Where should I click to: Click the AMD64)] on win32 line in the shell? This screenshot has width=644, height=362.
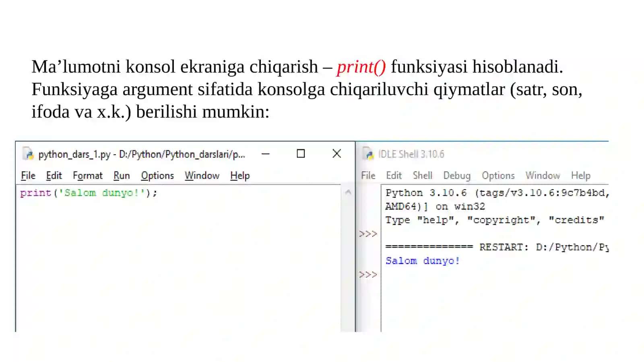(x=435, y=207)
